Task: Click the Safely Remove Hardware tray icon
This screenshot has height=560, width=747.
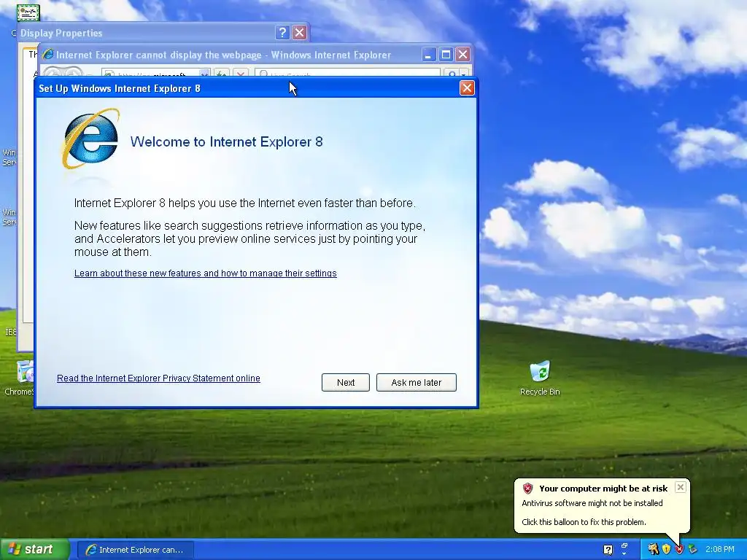Action: (692, 550)
